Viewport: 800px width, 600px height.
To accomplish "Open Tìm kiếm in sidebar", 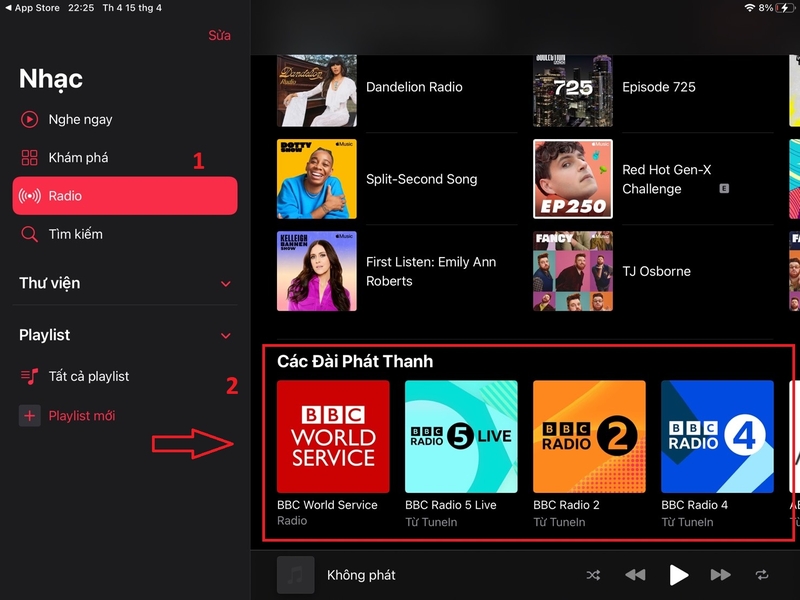I will [125, 234].
